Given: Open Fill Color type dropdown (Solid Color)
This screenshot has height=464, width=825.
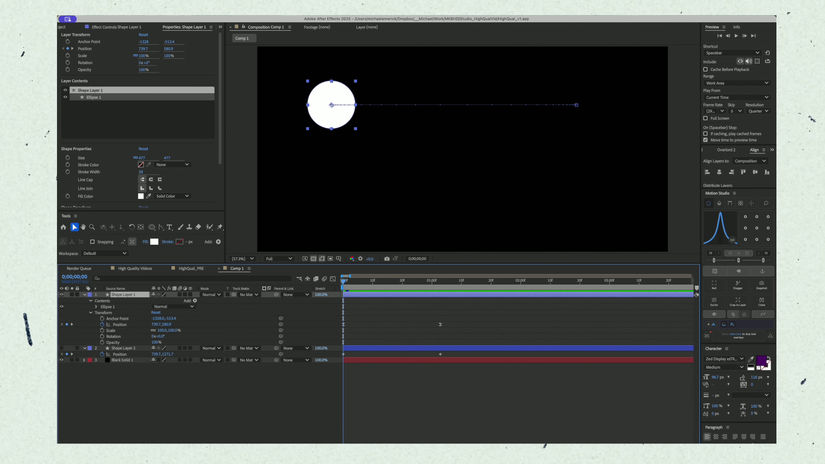Looking at the screenshot, I should pos(173,196).
